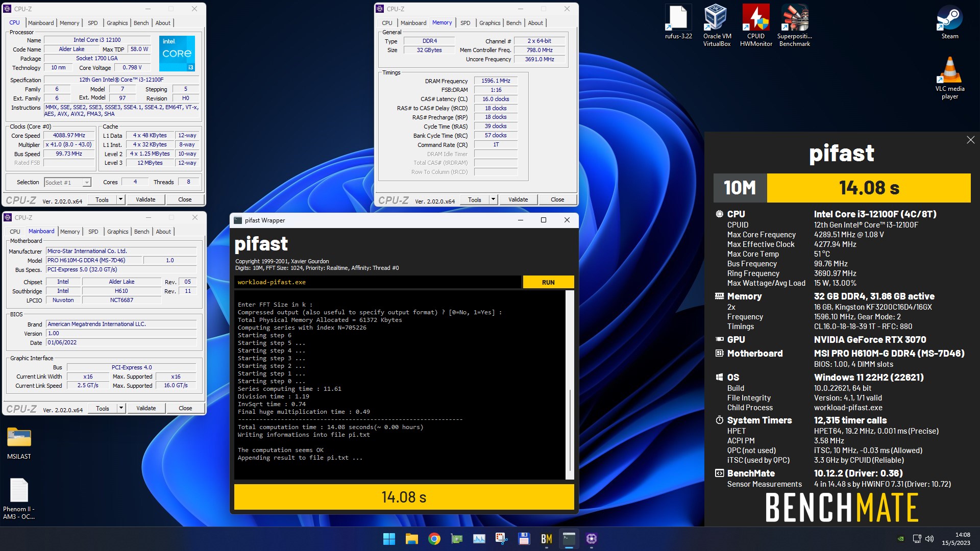Expand Tools dropdown arrow in CPU window
The width and height of the screenshot is (980, 551).
click(121, 199)
